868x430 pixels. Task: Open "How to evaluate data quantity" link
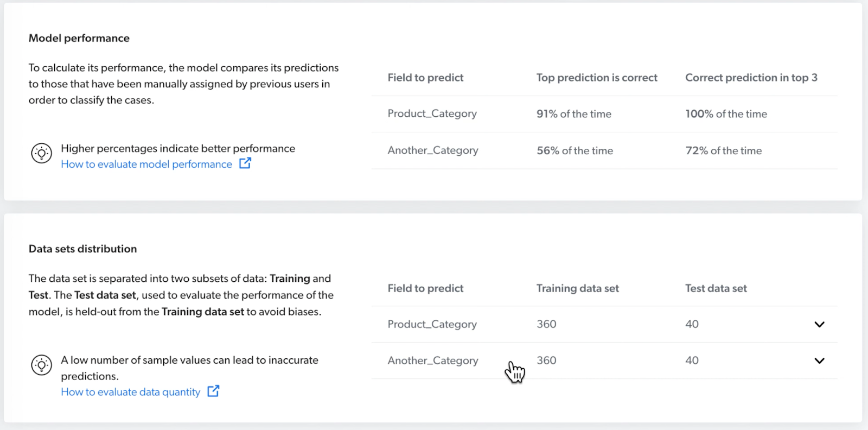coord(131,392)
